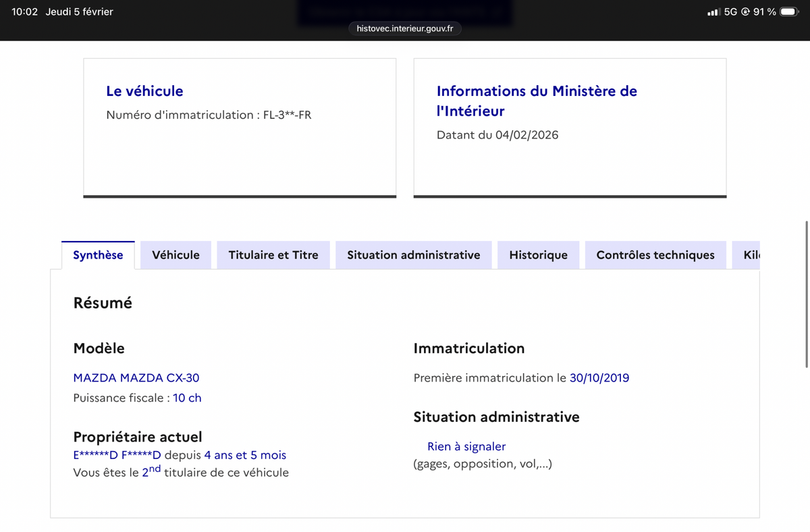Open the Historique tab

click(538, 255)
